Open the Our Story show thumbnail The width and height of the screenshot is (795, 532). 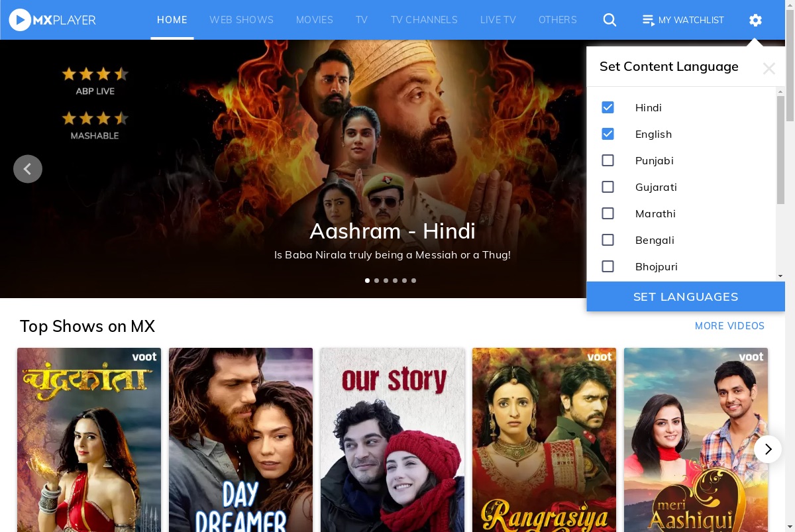pyautogui.click(x=392, y=440)
